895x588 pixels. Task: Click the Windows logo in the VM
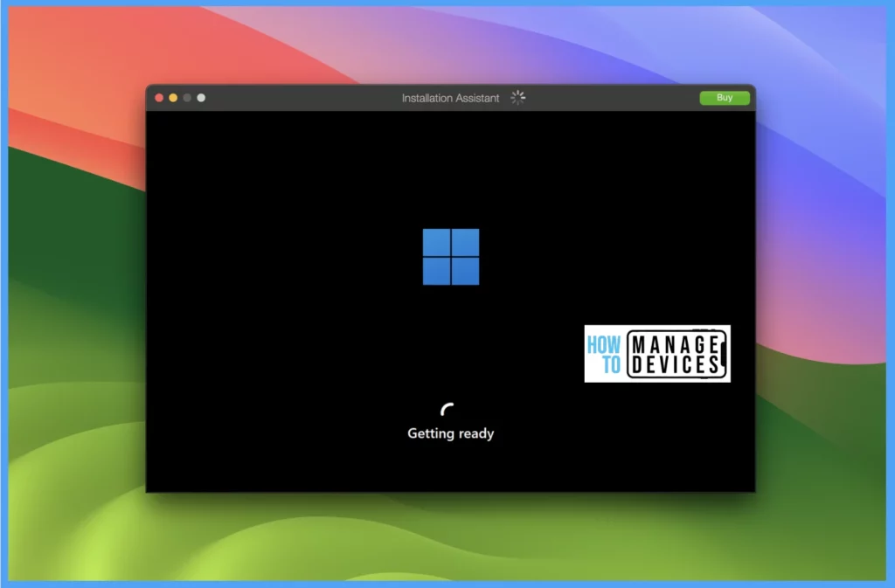click(x=451, y=257)
